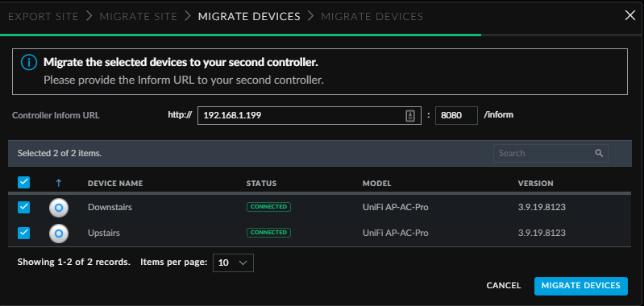Click the Downstairs access point icon
The height and width of the screenshot is (306, 644).
coord(59,208)
